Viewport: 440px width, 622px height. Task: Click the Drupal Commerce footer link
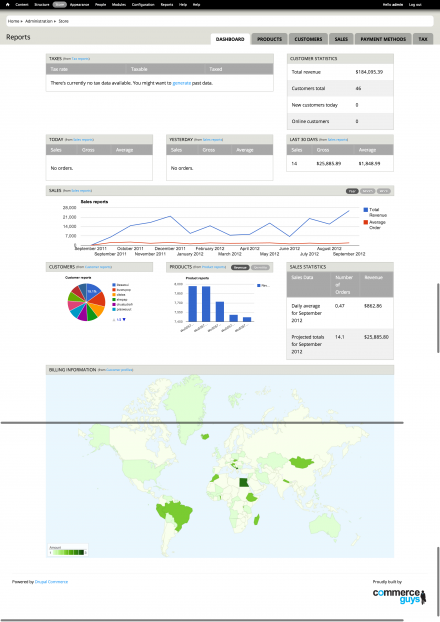(52, 582)
